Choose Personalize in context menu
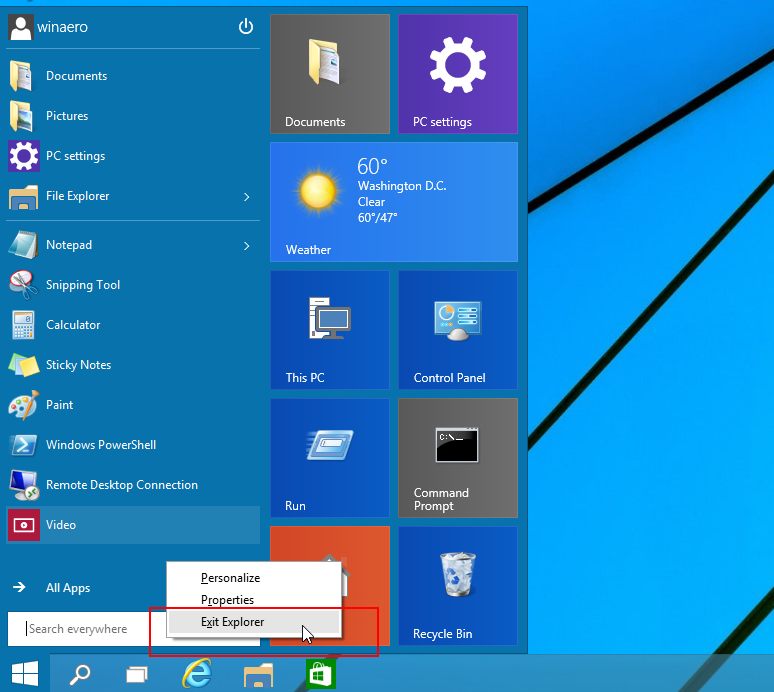The width and height of the screenshot is (774, 692). click(254, 577)
